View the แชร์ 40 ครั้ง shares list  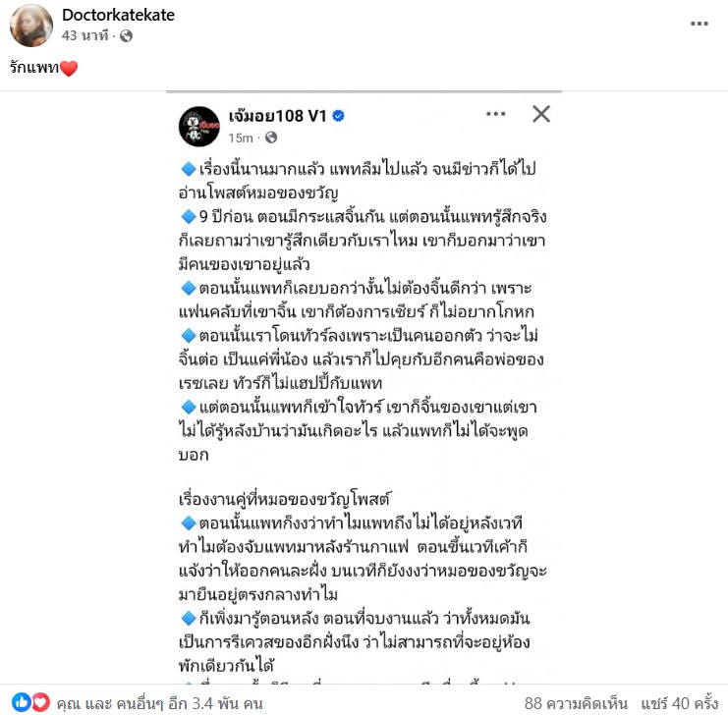[x=680, y=703]
